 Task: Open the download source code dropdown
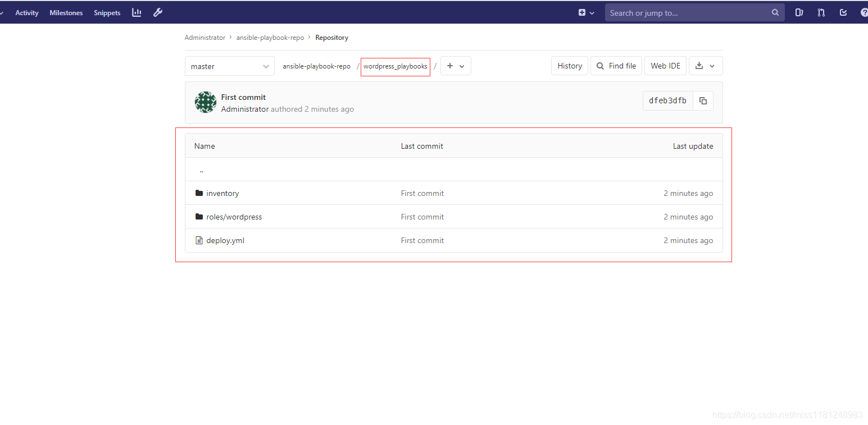pyautogui.click(x=706, y=66)
